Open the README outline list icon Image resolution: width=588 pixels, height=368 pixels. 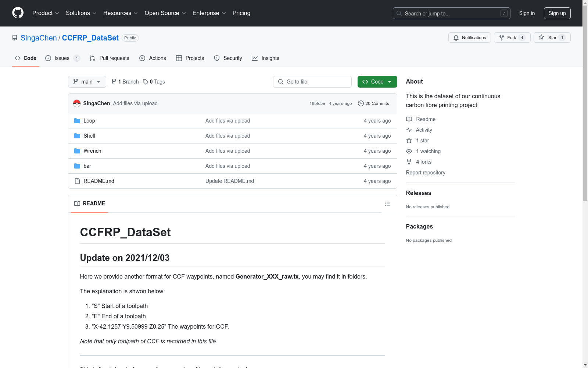click(388, 204)
